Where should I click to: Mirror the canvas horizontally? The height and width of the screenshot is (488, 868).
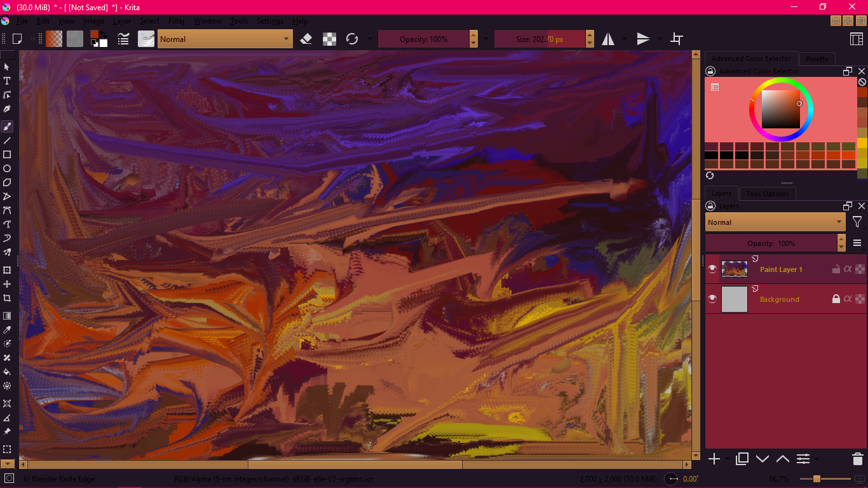(607, 39)
